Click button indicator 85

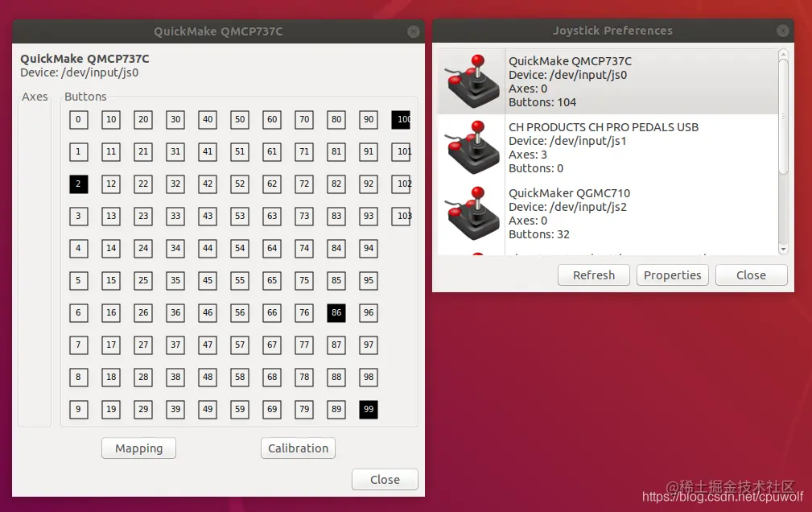[x=336, y=281]
